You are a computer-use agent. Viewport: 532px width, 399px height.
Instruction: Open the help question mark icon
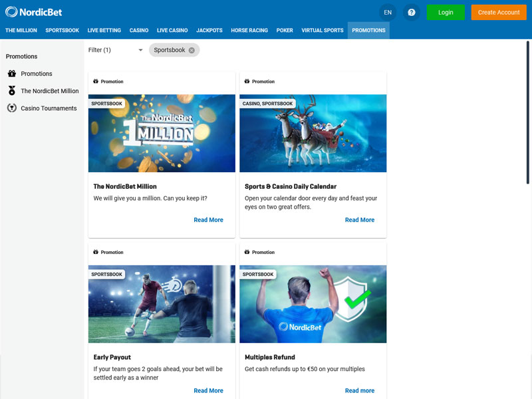tap(411, 13)
